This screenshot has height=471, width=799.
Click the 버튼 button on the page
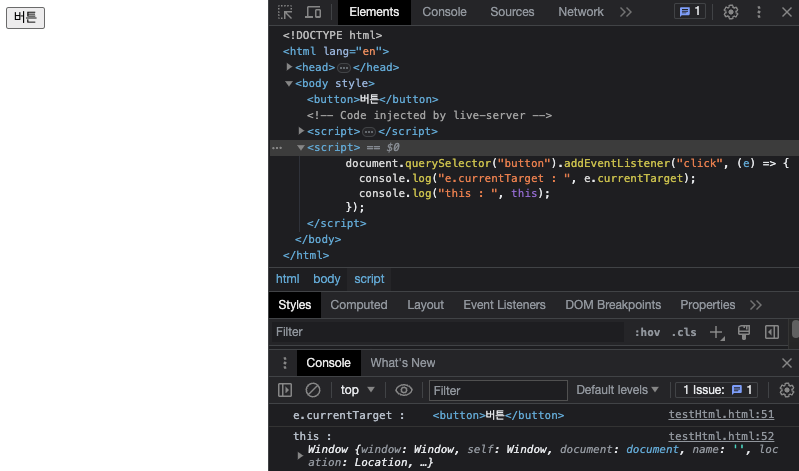pyautogui.click(x=25, y=18)
